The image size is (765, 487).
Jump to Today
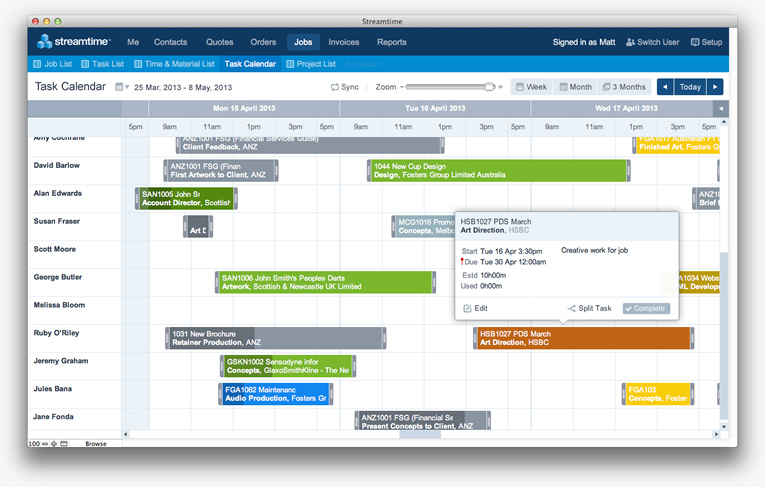(690, 87)
